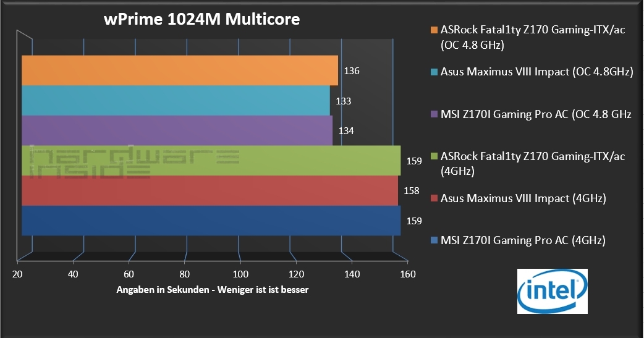Click the axis value 100
644x338 pixels.
pyautogui.click(x=240, y=274)
